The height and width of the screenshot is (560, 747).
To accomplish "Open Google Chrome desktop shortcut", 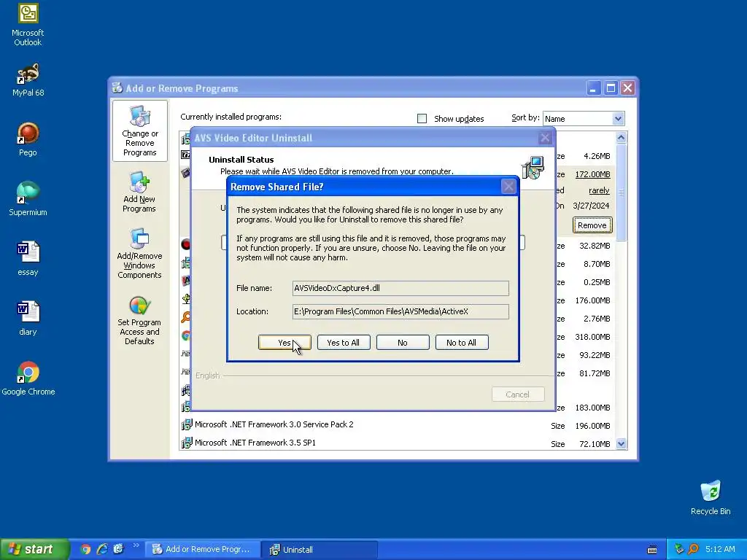I will click(28, 378).
